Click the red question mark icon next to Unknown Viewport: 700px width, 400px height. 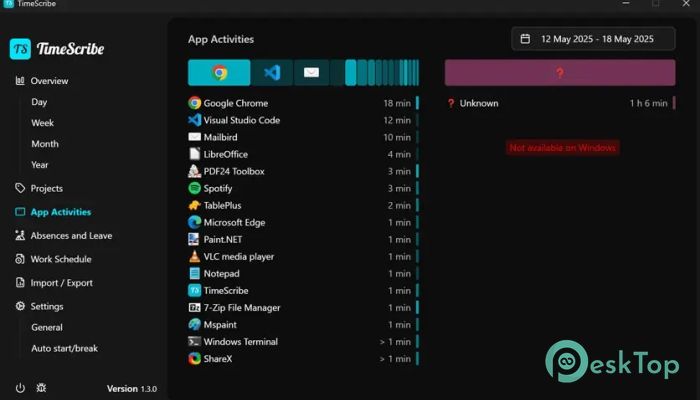pyautogui.click(x=450, y=103)
